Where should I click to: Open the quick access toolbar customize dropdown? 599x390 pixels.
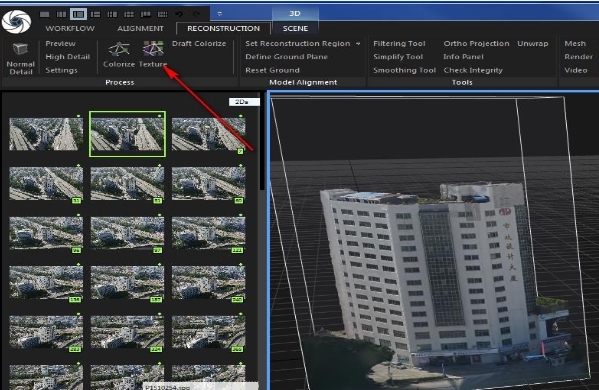(220, 14)
